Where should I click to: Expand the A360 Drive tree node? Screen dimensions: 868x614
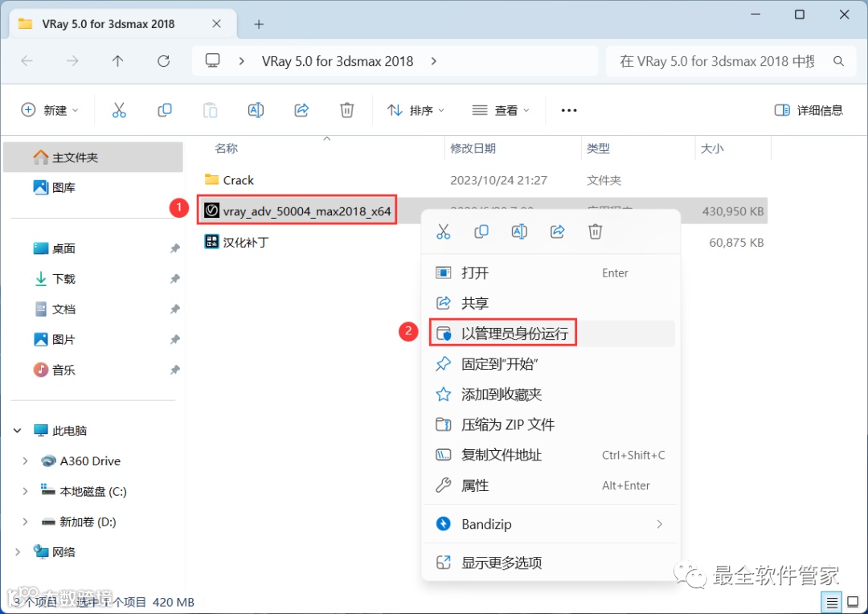tap(25, 460)
